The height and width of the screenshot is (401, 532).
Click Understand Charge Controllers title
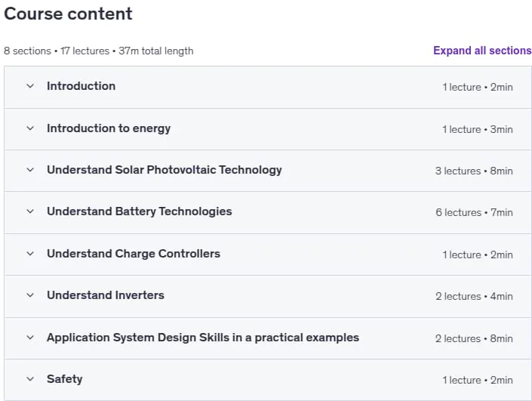pyautogui.click(x=134, y=254)
